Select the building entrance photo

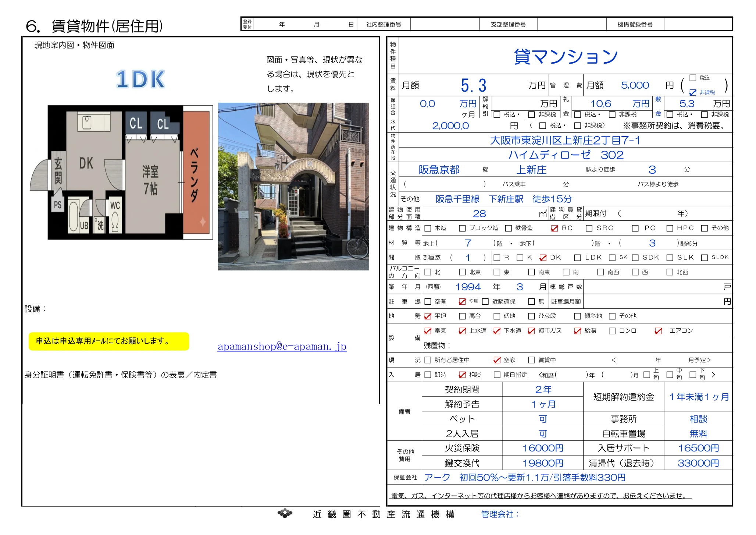point(293,187)
